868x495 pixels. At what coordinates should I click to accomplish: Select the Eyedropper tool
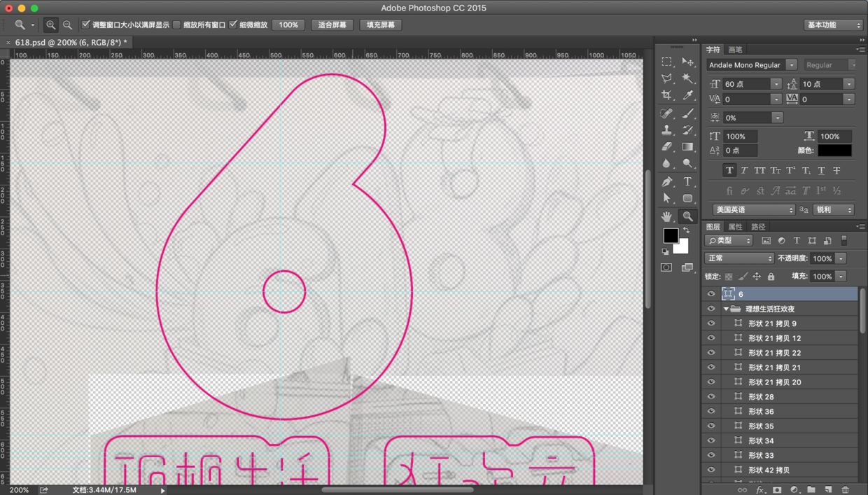(x=687, y=95)
